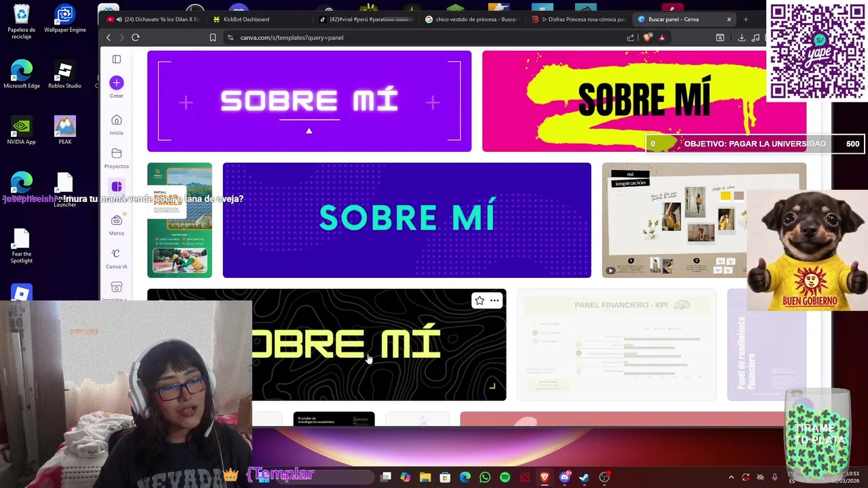Open Microsoft Edge desktop shortcut

pyautogui.click(x=22, y=75)
